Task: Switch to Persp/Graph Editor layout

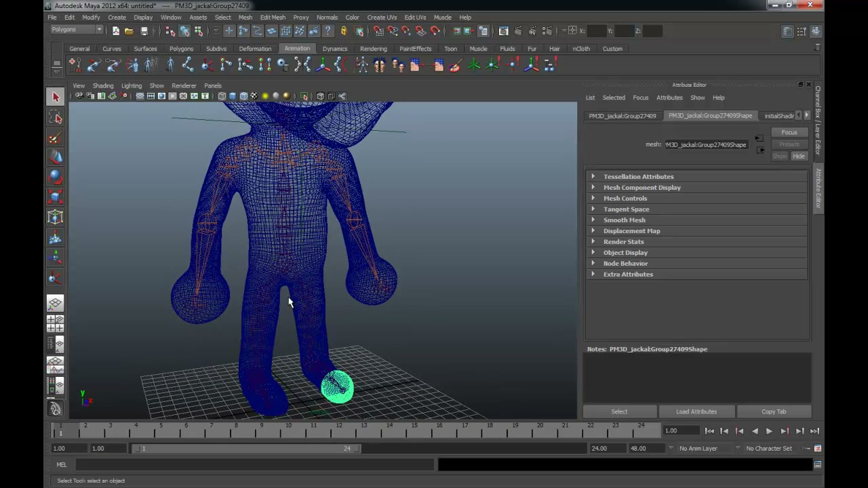Action: 56,365
